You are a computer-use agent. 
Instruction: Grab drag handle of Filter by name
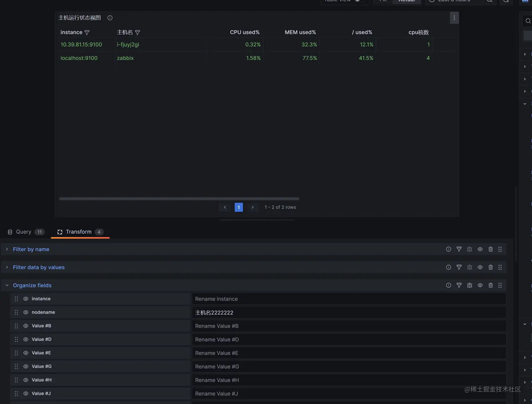[500, 249]
